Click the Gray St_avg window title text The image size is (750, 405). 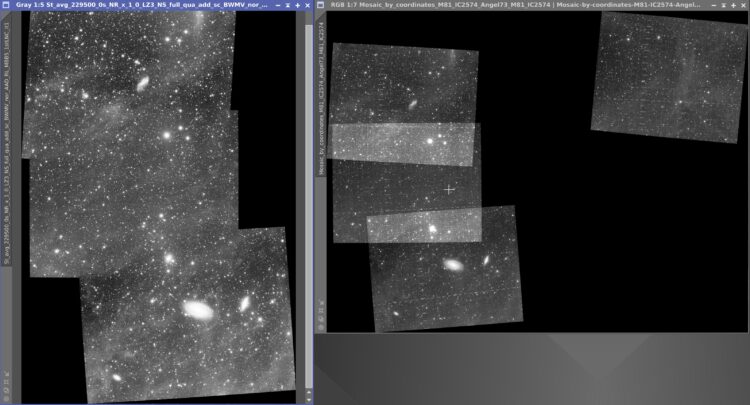point(142,5)
